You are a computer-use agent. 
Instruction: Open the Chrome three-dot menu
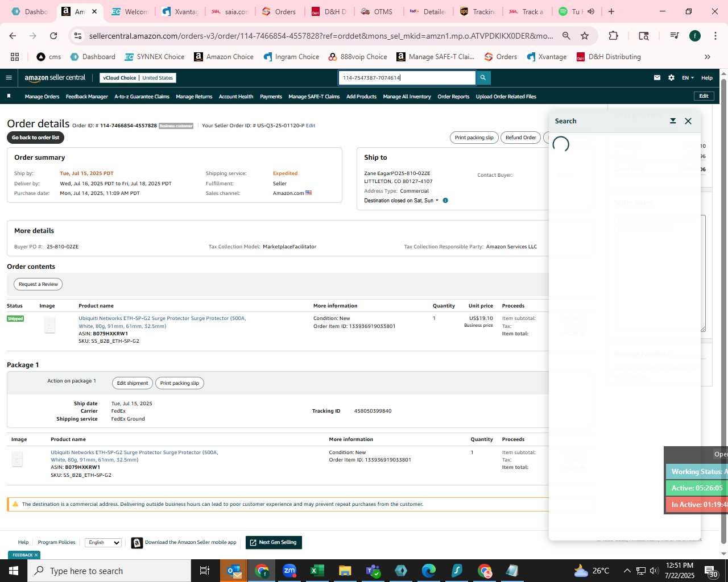(715, 36)
